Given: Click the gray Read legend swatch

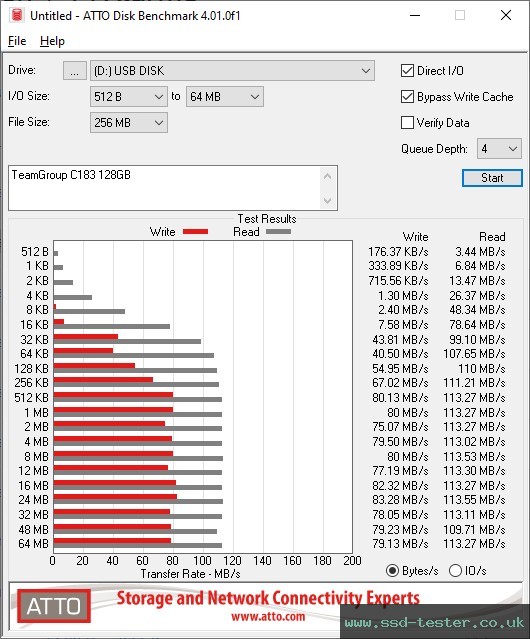Looking at the screenshot, I should point(278,231).
